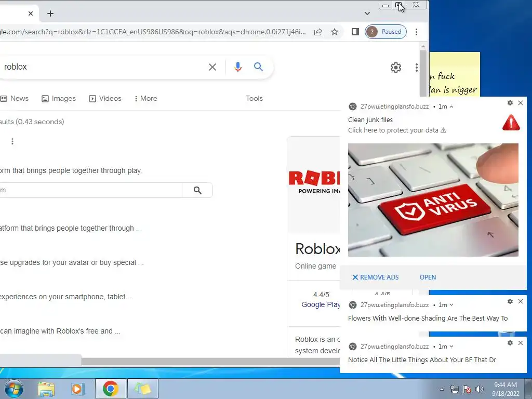
Task: Open the network tray icon
Action: [454, 390]
